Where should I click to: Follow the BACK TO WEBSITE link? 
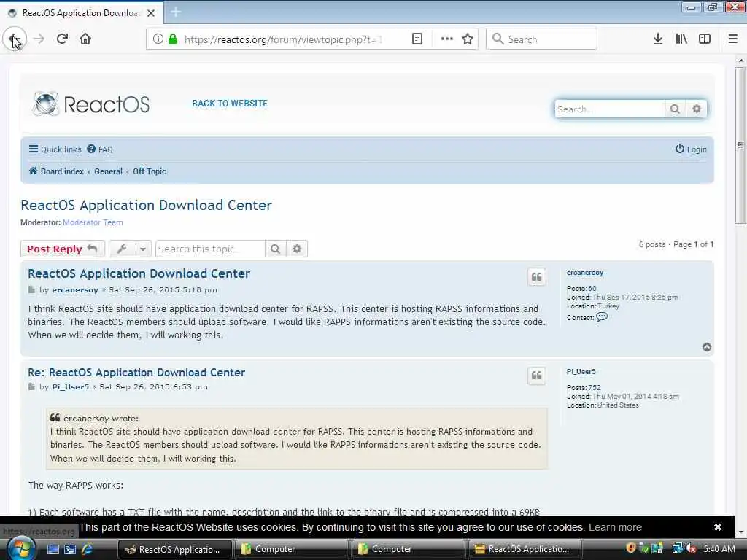[230, 104]
